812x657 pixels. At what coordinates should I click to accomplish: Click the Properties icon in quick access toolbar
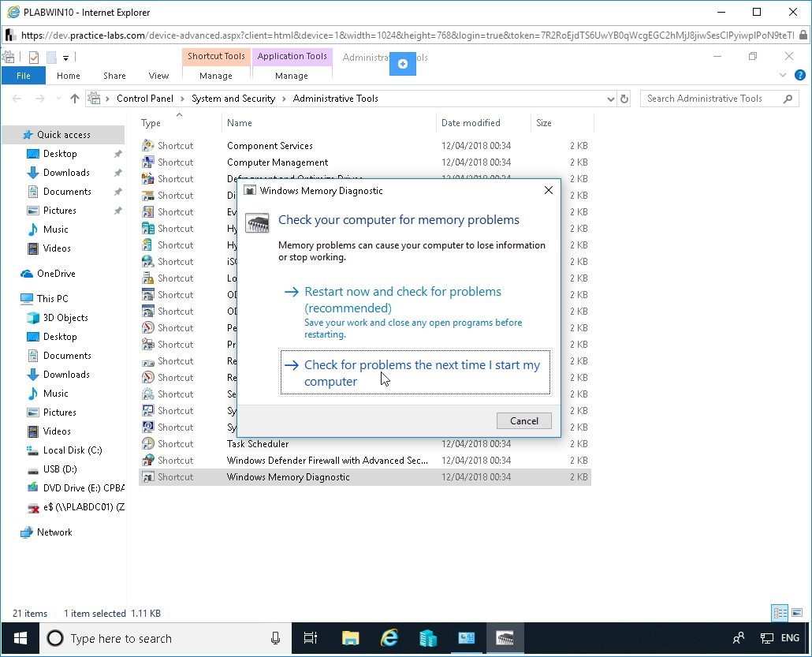pos(34,58)
